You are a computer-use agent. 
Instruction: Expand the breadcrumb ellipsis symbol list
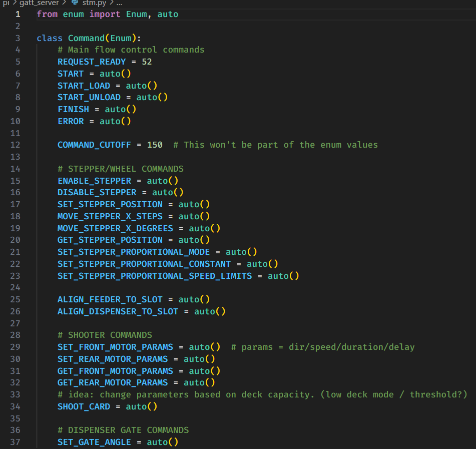coord(119,3)
